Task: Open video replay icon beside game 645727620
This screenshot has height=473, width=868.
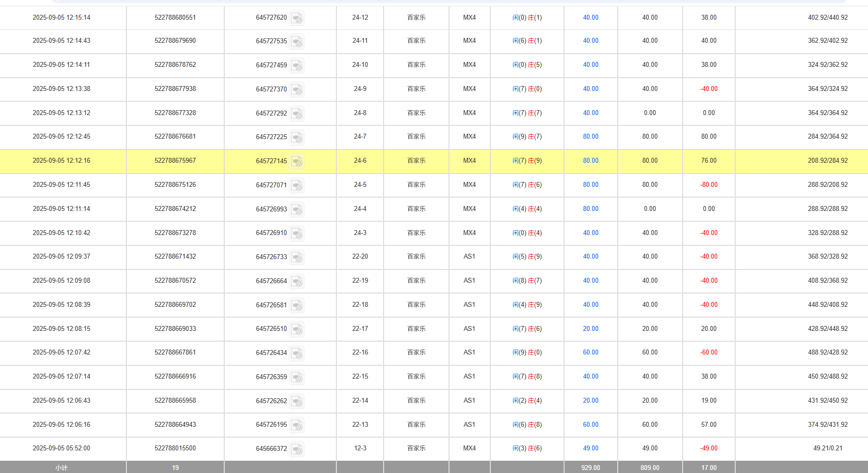Action: pyautogui.click(x=297, y=18)
